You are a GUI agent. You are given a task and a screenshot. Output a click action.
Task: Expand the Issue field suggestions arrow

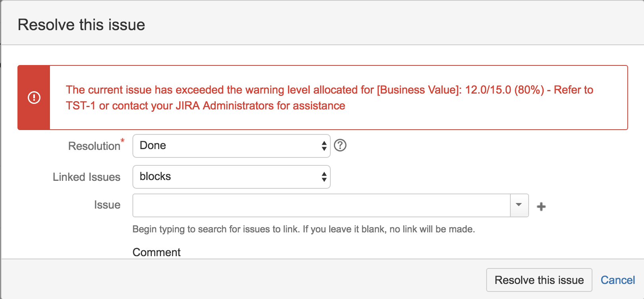(519, 205)
